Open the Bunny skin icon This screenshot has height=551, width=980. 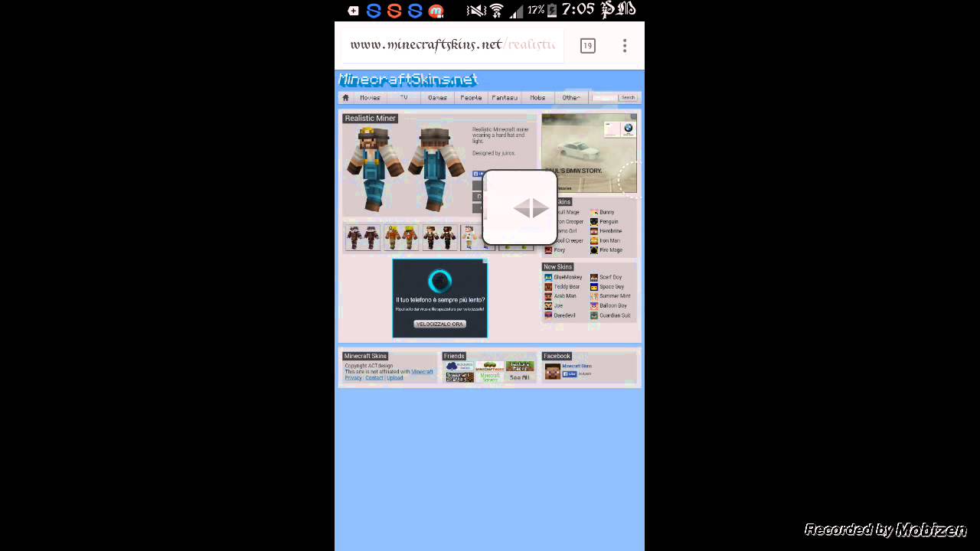(x=593, y=212)
